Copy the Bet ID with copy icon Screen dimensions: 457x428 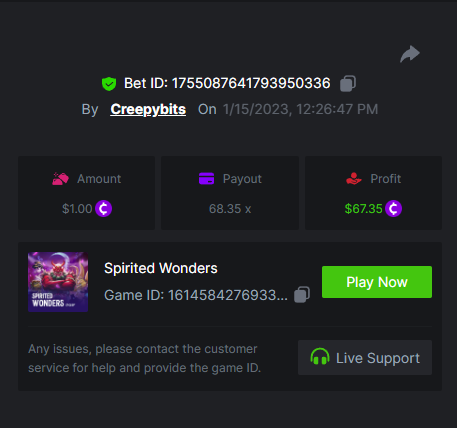click(348, 83)
